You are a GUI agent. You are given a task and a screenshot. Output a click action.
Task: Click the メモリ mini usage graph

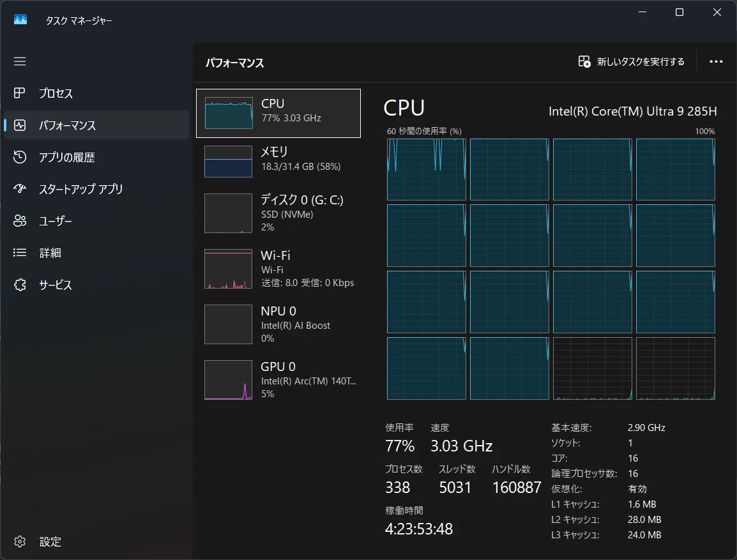coord(228,161)
